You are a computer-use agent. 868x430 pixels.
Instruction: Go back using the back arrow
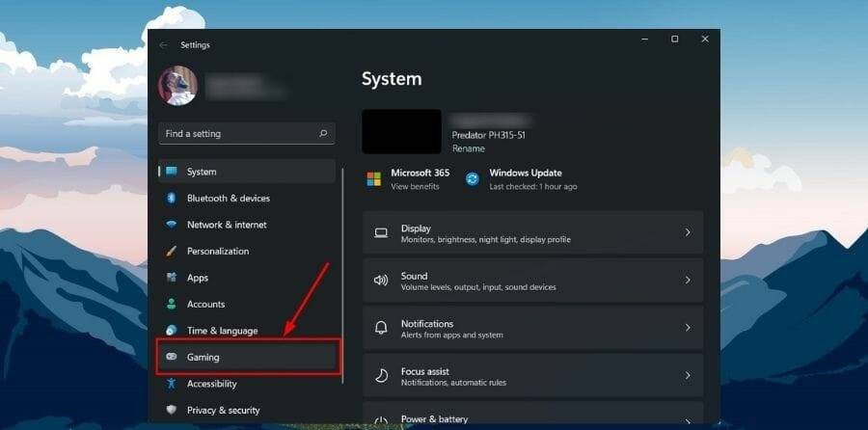click(x=163, y=45)
